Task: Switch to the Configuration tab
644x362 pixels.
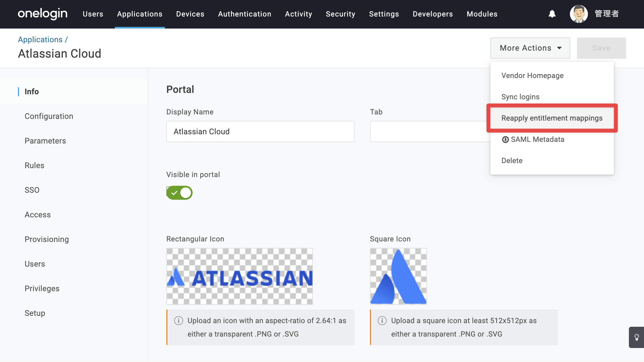Action: (x=74, y=116)
